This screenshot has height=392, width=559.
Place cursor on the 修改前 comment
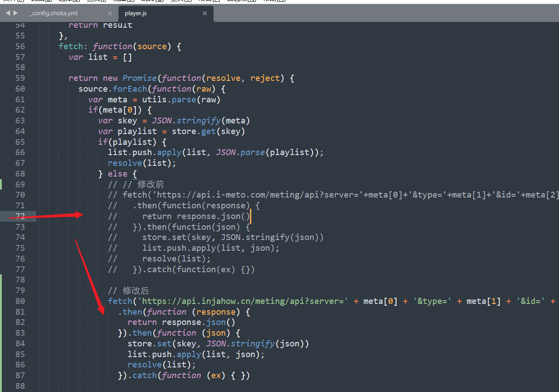[x=151, y=184]
